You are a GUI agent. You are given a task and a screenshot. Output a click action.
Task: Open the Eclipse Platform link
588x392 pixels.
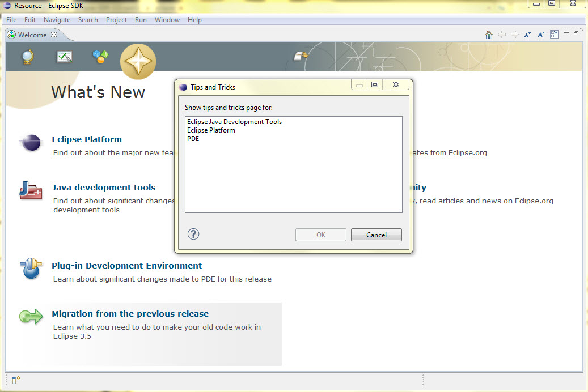point(87,139)
